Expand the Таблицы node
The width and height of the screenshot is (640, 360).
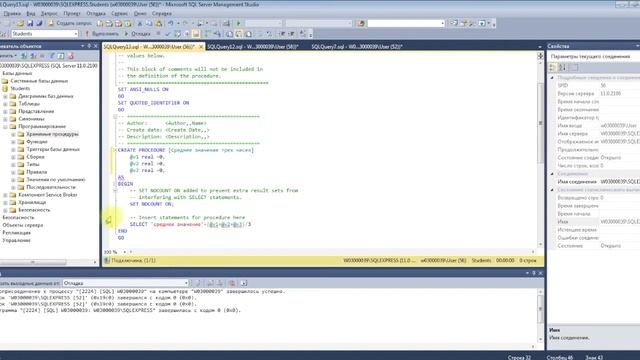click(x=5, y=104)
